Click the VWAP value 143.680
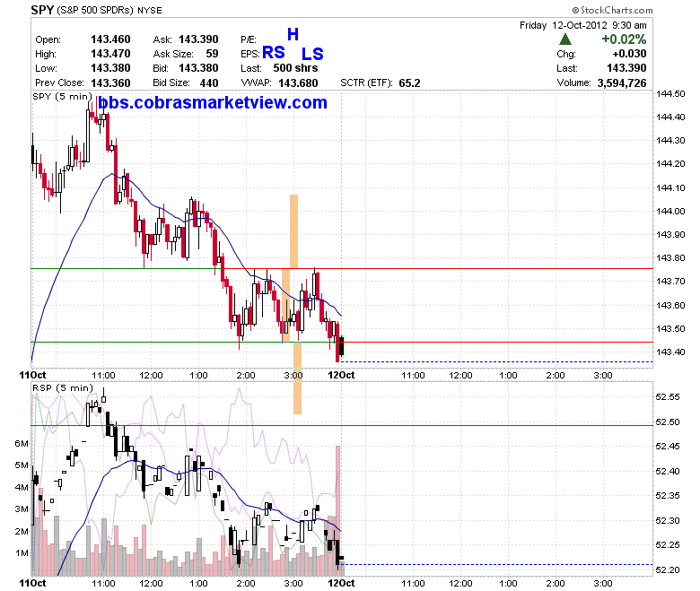The image size is (700, 591). click(298, 83)
